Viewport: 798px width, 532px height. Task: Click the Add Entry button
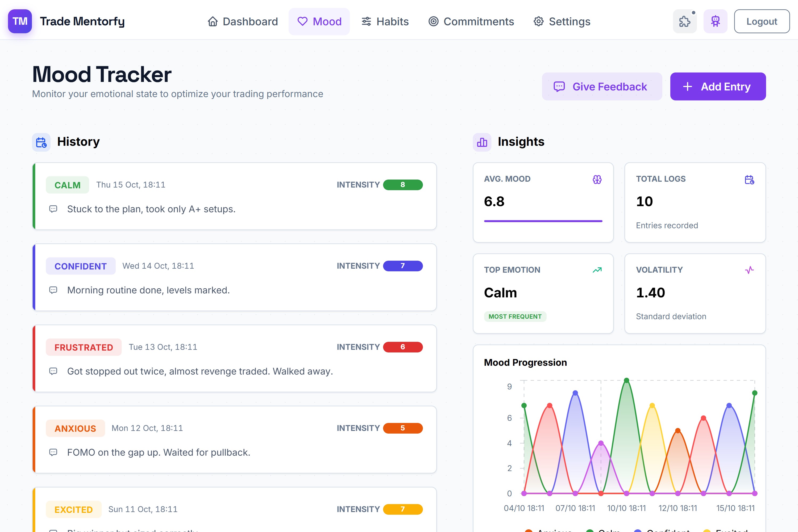(x=718, y=86)
